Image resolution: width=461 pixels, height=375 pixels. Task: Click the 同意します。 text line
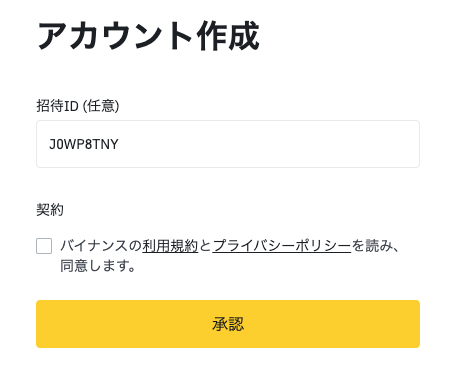coord(98,266)
